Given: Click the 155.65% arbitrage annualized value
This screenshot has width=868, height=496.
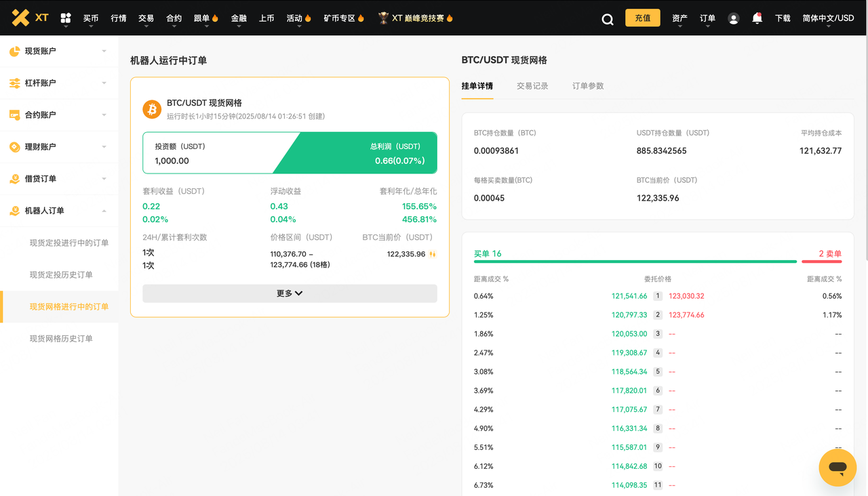Looking at the screenshot, I should click(x=419, y=206).
